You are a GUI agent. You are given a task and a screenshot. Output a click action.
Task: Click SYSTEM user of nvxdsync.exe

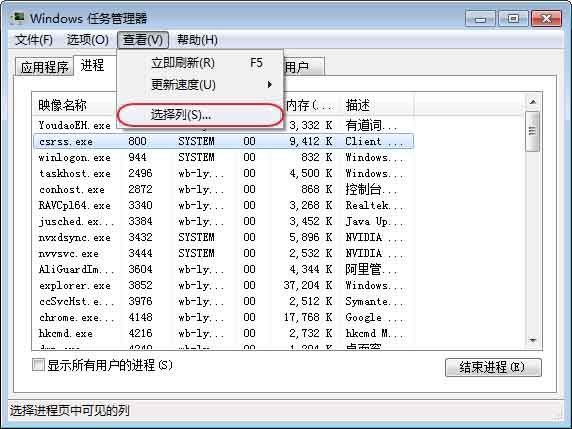pyautogui.click(x=196, y=237)
